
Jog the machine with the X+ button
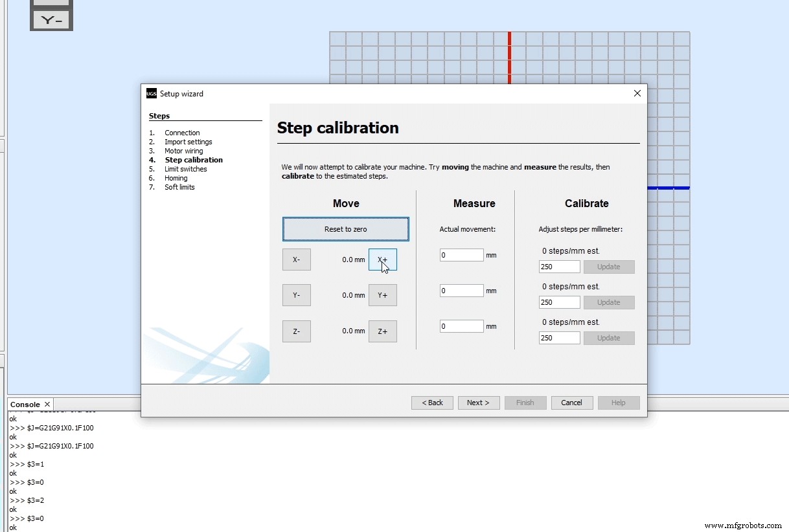383,259
